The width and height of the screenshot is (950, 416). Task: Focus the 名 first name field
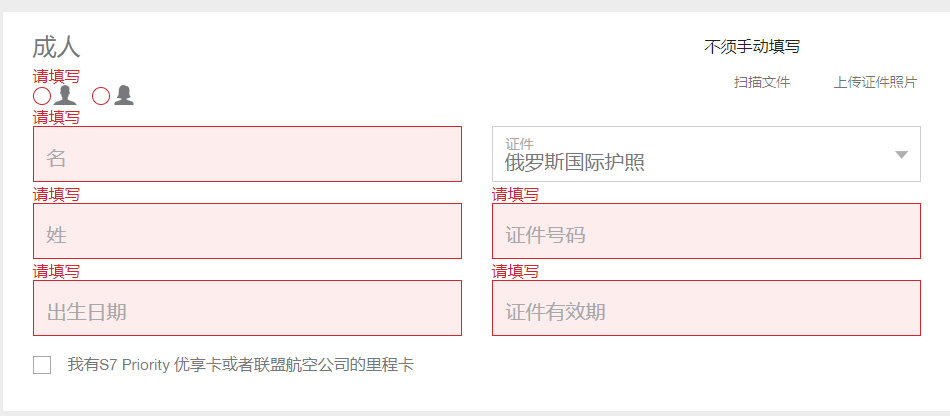pyautogui.click(x=247, y=154)
